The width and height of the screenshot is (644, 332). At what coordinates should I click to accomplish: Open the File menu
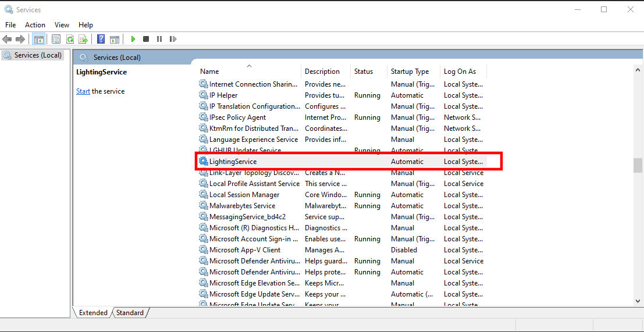click(10, 25)
